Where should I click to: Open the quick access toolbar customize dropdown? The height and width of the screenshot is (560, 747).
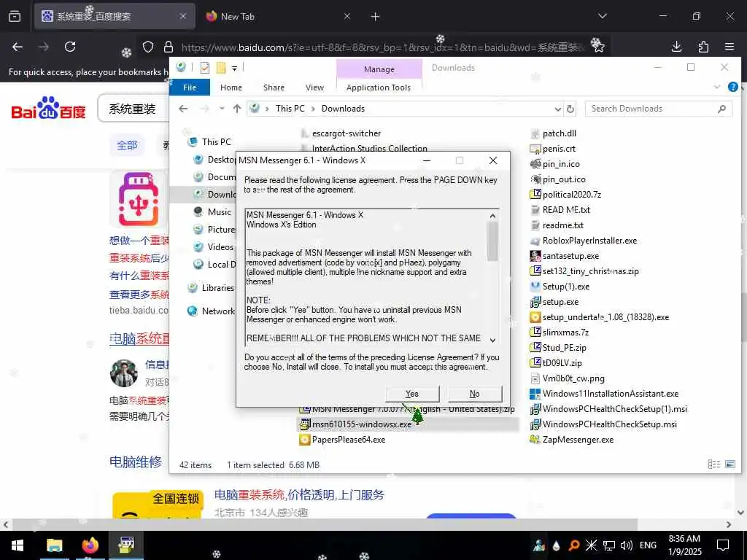coord(234,68)
